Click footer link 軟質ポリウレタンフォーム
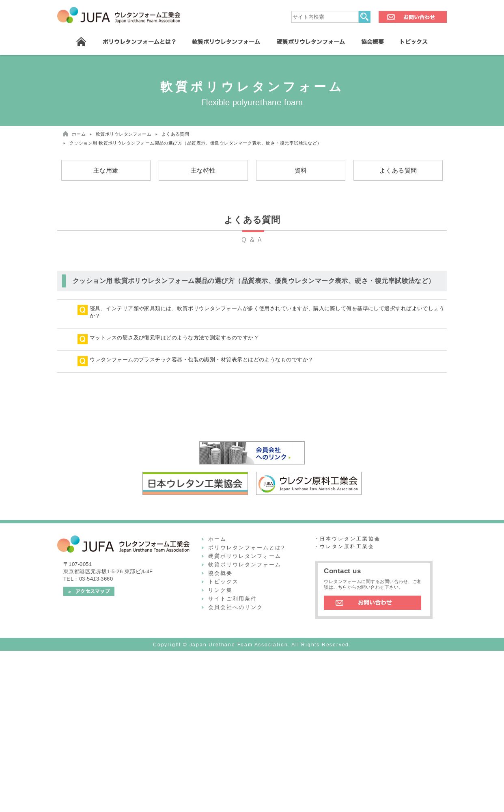 click(244, 565)
